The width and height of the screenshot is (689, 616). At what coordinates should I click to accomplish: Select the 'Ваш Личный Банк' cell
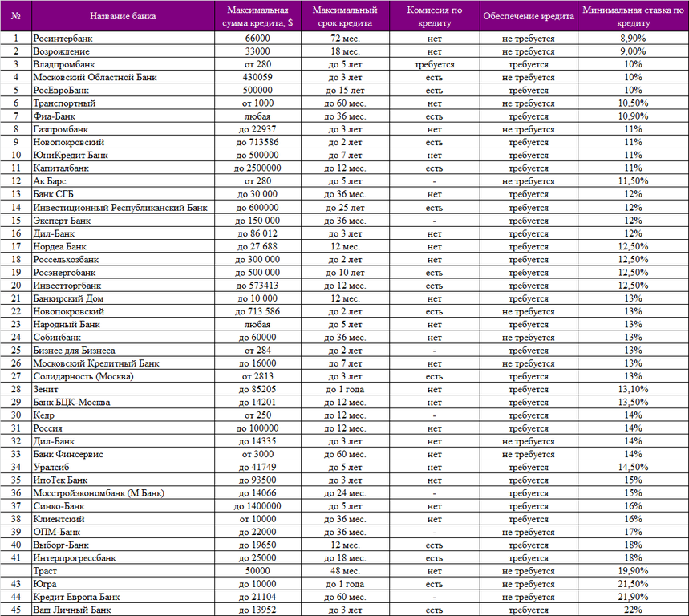(123, 610)
